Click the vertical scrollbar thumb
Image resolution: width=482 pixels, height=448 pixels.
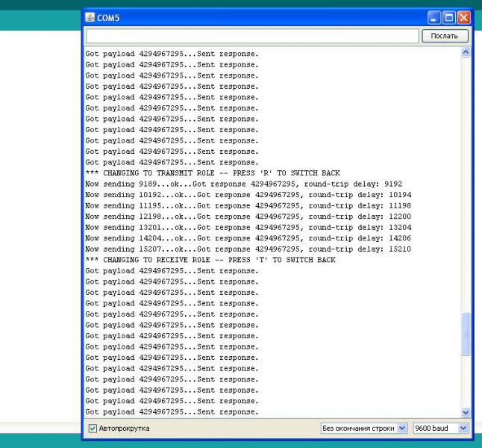[466, 335]
